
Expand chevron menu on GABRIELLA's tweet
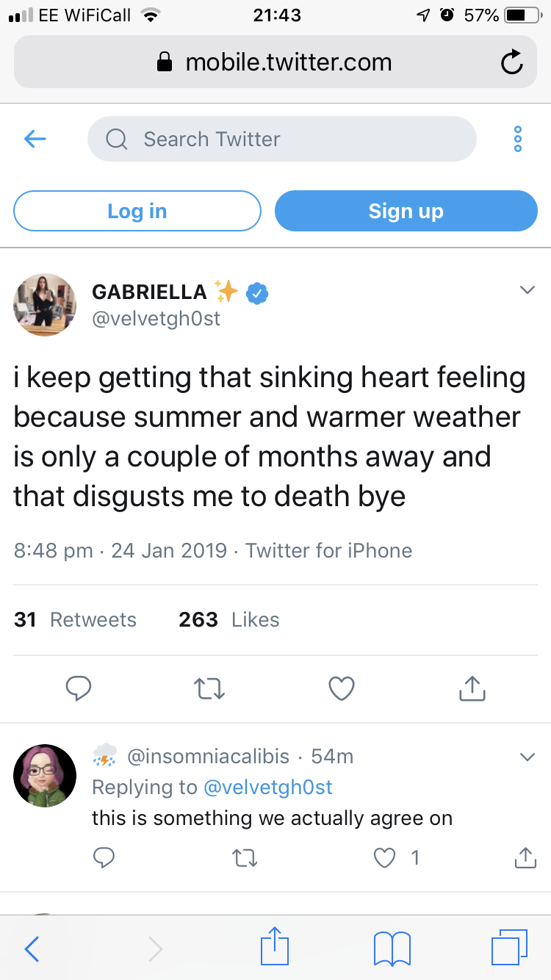527,291
